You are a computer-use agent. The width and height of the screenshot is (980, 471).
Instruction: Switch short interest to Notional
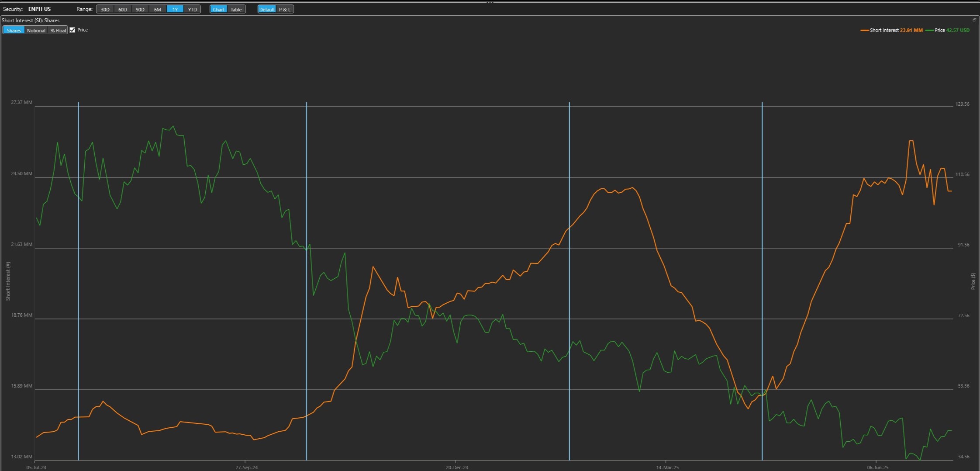(36, 30)
